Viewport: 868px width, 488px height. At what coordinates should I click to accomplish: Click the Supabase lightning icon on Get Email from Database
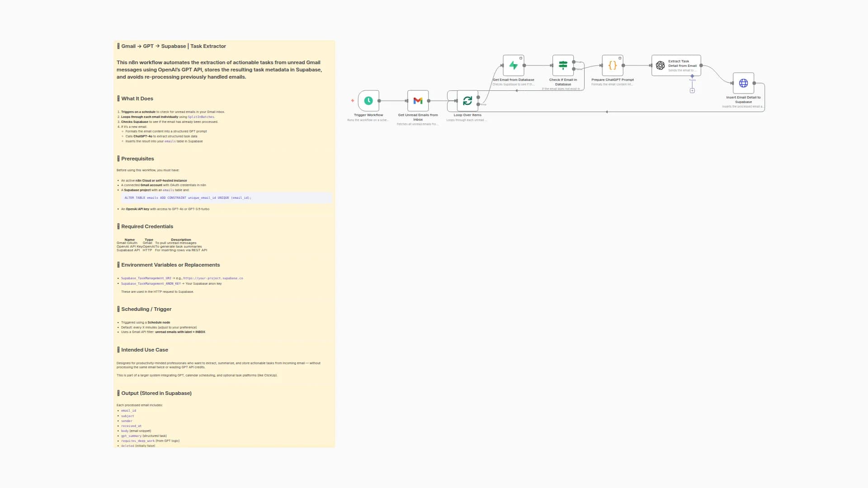[x=513, y=65]
